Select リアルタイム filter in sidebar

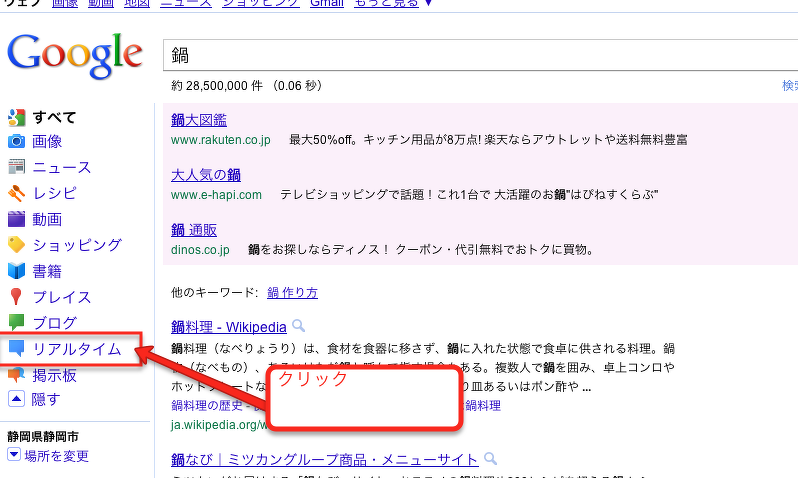77,349
